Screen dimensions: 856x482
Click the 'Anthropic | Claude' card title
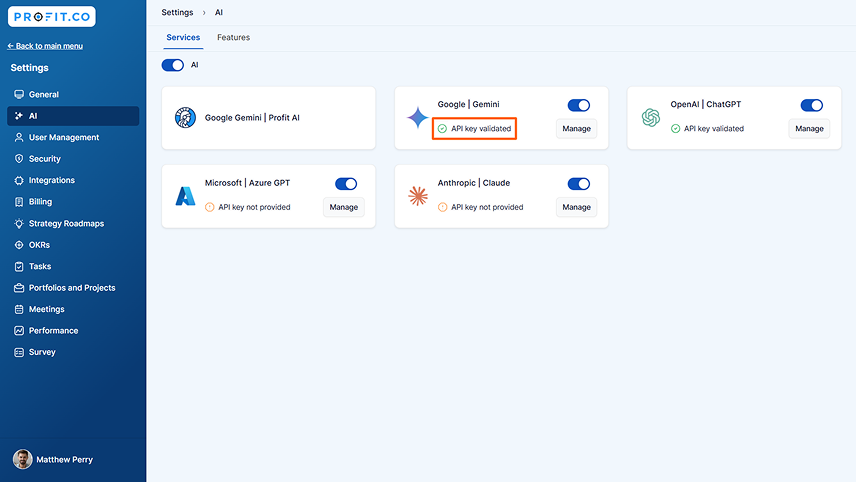[474, 183]
